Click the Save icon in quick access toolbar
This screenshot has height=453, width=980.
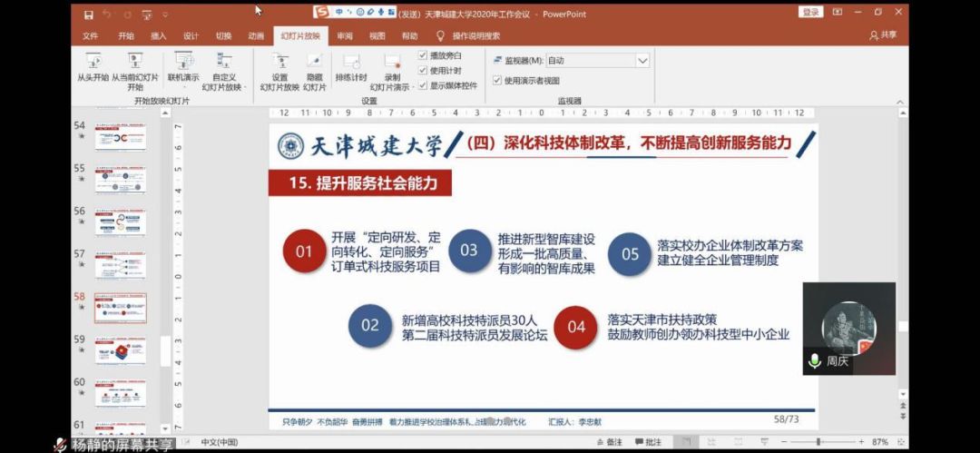[x=89, y=15]
